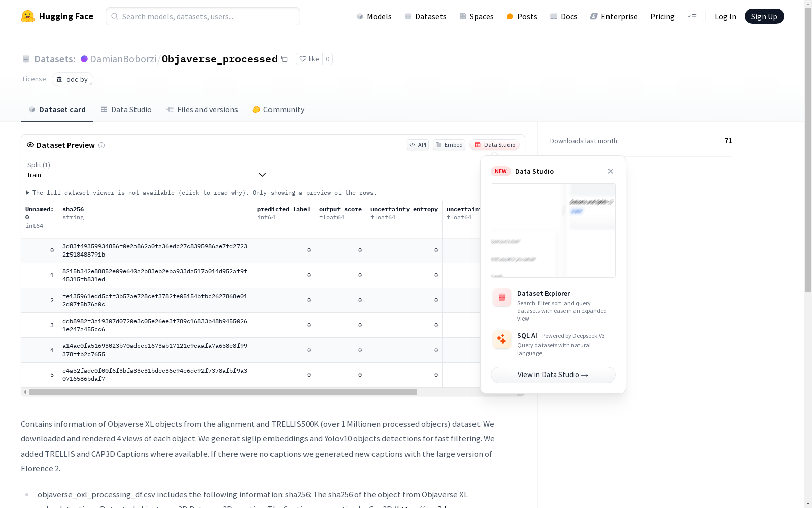Expand the dataset viewer not available notice

coord(201,193)
